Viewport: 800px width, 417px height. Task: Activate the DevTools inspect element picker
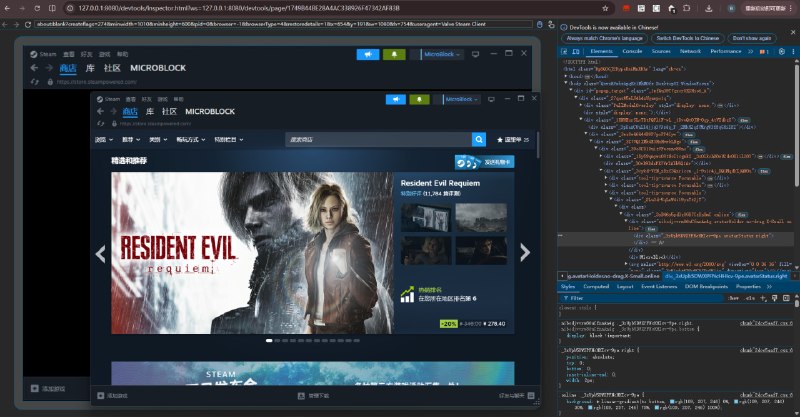tap(564, 52)
